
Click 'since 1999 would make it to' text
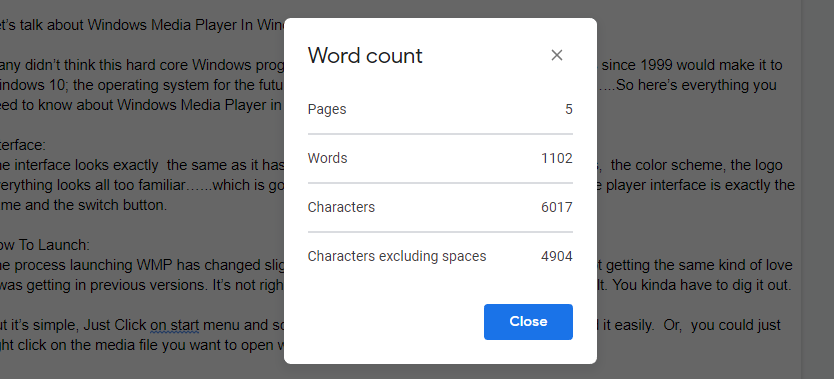pyautogui.click(x=692, y=65)
